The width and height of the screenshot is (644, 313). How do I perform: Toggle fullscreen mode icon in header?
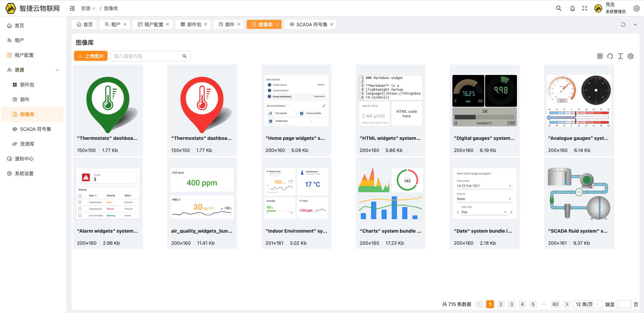pyautogui.click(x=585, y=8)
